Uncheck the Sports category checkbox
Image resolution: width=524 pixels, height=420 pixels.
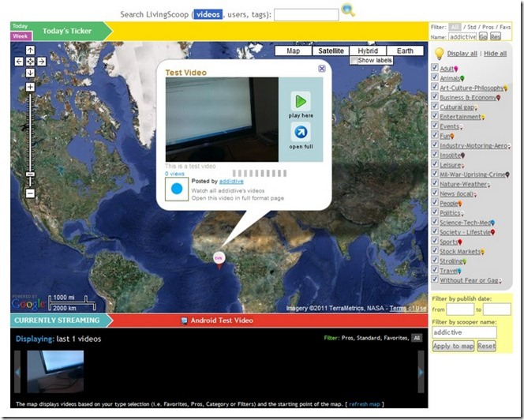pos(436,242)
